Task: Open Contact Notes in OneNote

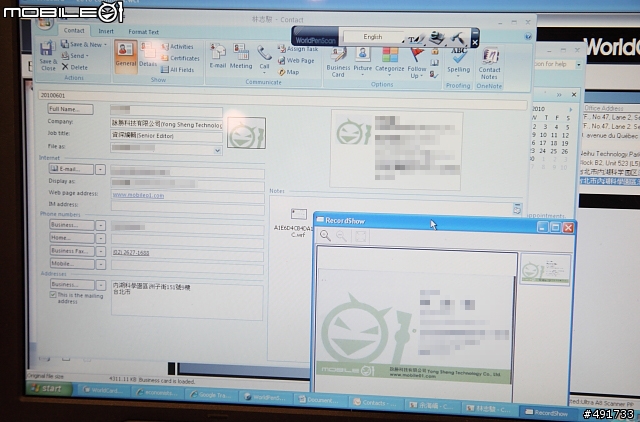Action: coord(489,63)
